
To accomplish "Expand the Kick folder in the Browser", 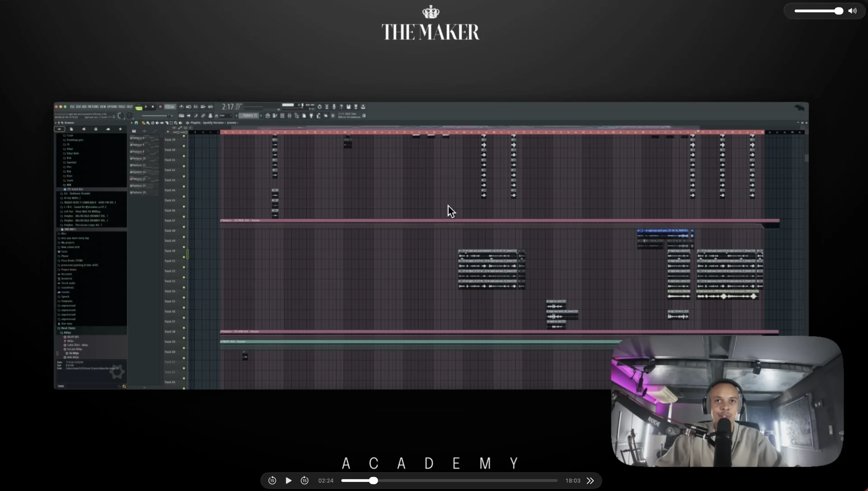I will point(69,158).
